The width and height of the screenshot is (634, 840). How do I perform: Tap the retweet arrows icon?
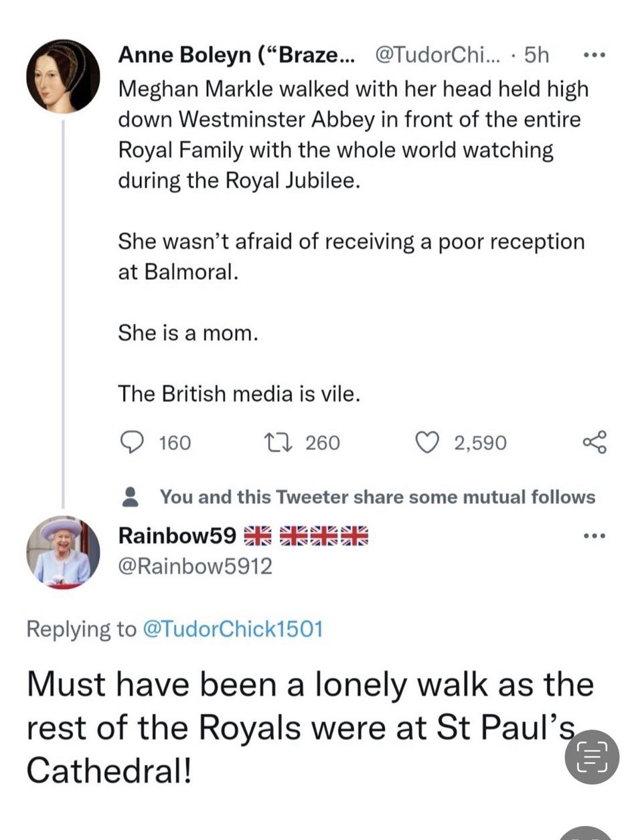[275, 442]
